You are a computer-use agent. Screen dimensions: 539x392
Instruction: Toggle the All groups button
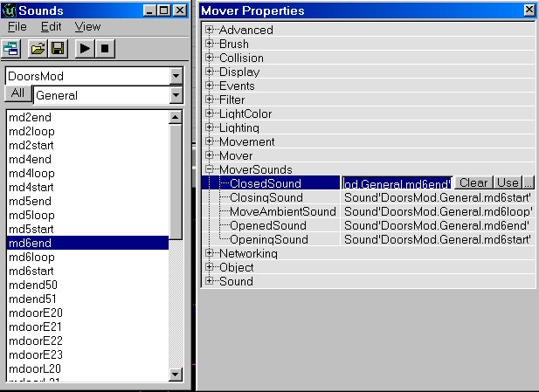pos(17,94)
